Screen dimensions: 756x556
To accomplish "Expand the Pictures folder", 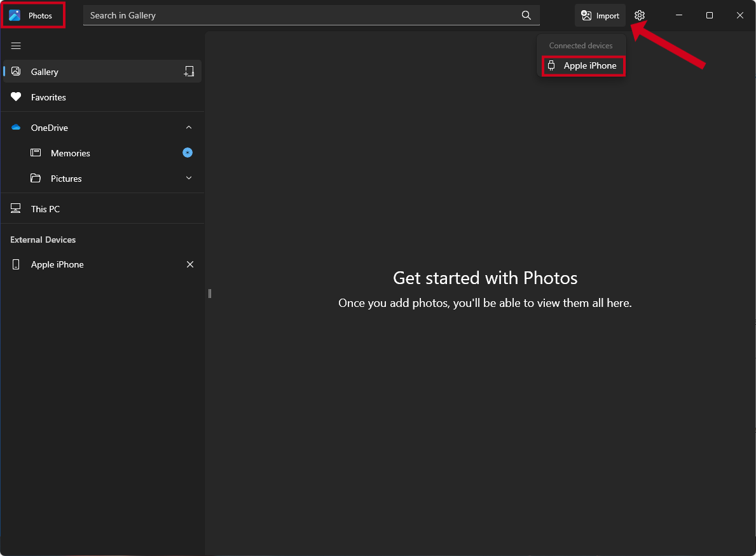I will click(x=189, y=179).
